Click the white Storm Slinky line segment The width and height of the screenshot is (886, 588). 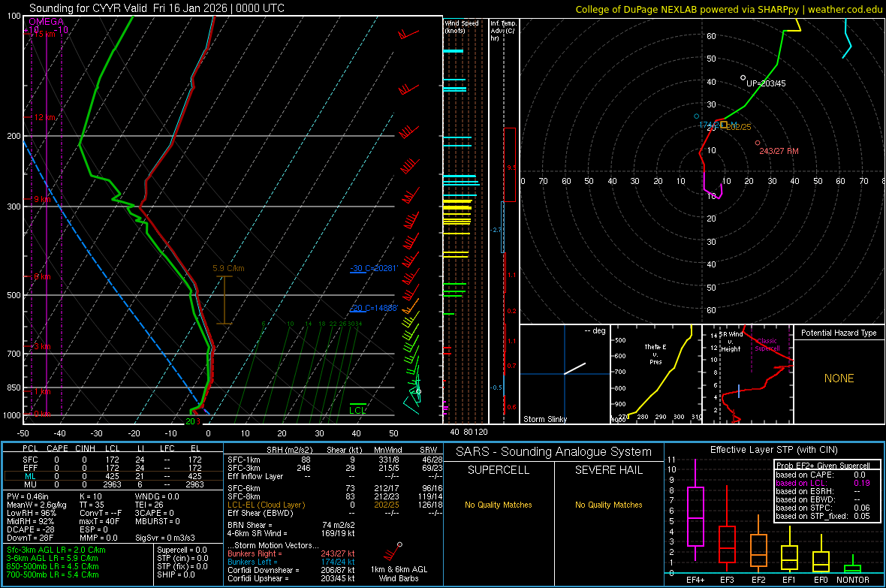point(574,369)
